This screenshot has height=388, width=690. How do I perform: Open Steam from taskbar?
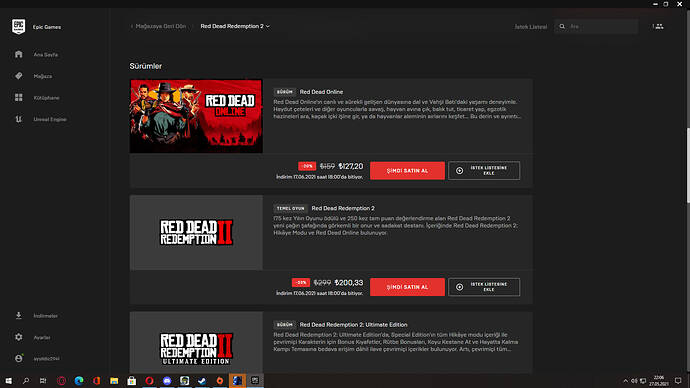pos(202,381)
